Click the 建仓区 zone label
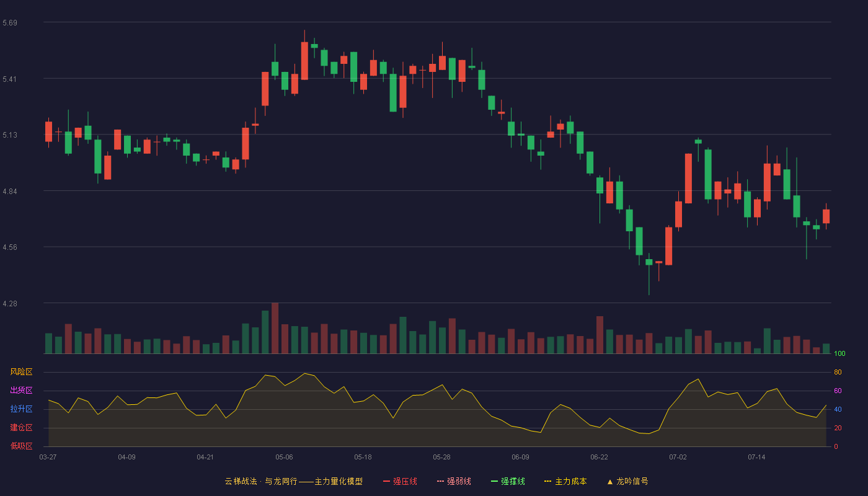Viewport: 868px width, 496px height. (x=21, y=428)
